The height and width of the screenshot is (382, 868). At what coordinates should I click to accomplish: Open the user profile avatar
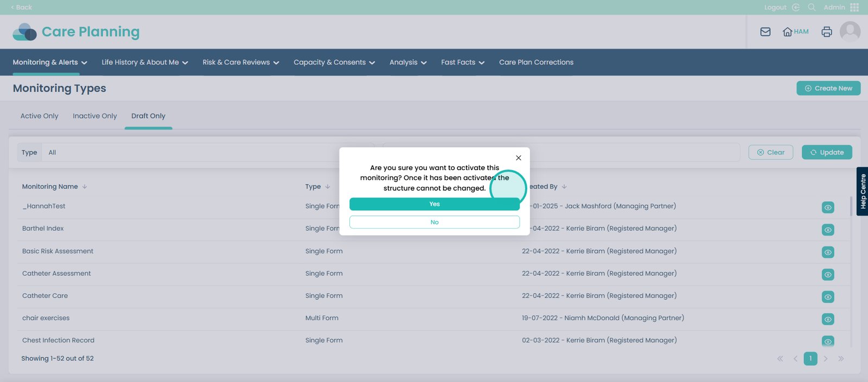click(x=850, y=32)
